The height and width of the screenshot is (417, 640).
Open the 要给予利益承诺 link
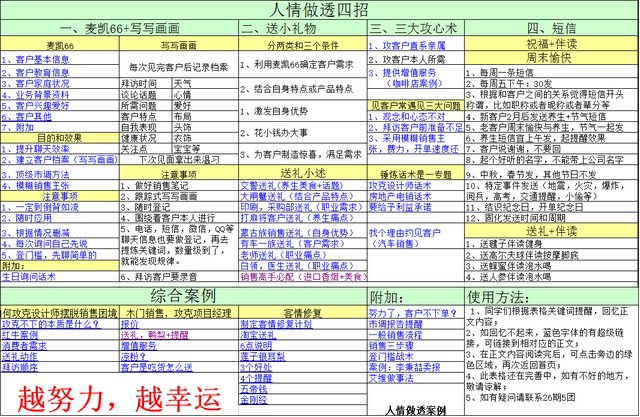click(400, 207)
